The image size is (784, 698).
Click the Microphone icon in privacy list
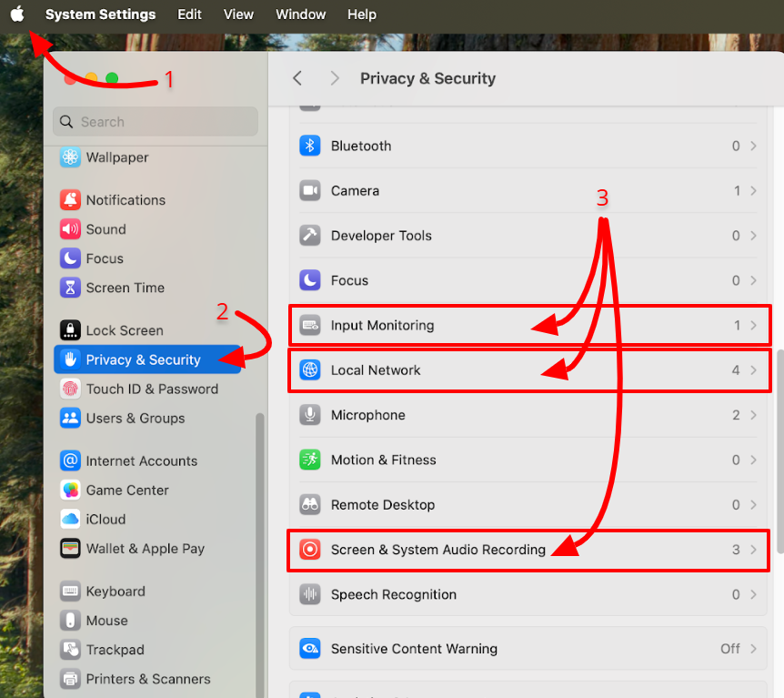tap(310, 415)
